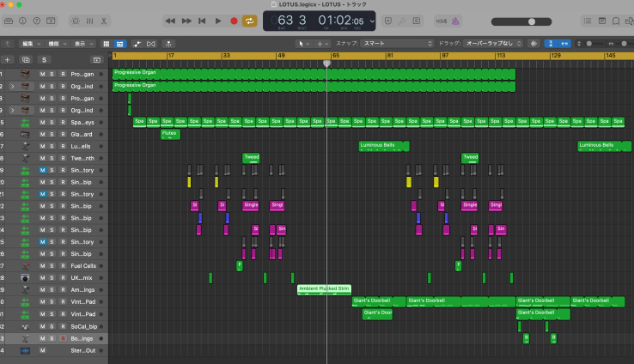Mute the Fuel Cells track
This screenshot has height=364, width=634.
tap(42, 266)
